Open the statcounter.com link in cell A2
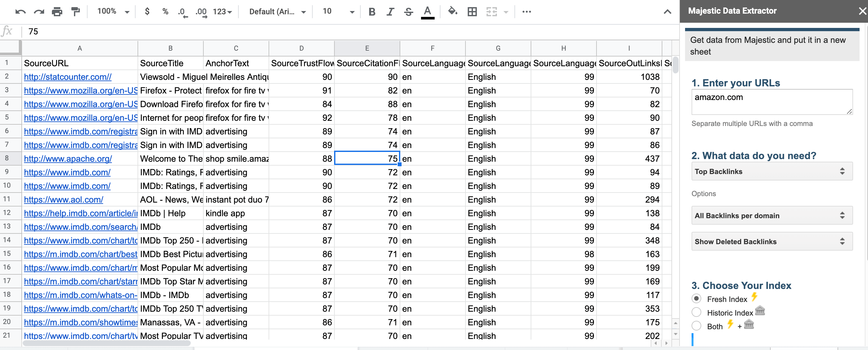Viewport: 868px width, 350px height. [67, 77]
